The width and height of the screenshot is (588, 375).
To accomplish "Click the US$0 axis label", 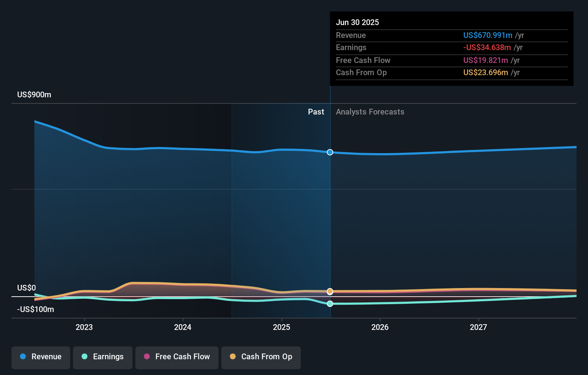I will [x=26, y=288].
